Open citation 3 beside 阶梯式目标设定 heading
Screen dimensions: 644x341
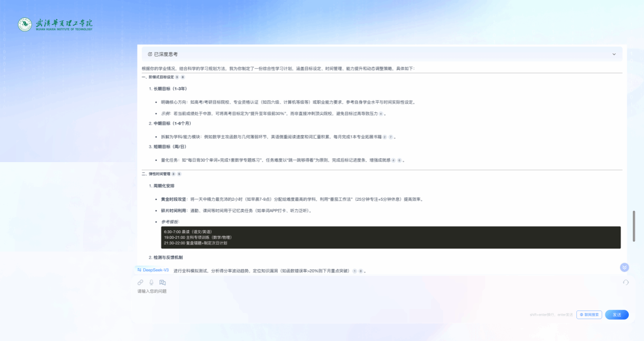pyautogui.click(x=177, y=77)
